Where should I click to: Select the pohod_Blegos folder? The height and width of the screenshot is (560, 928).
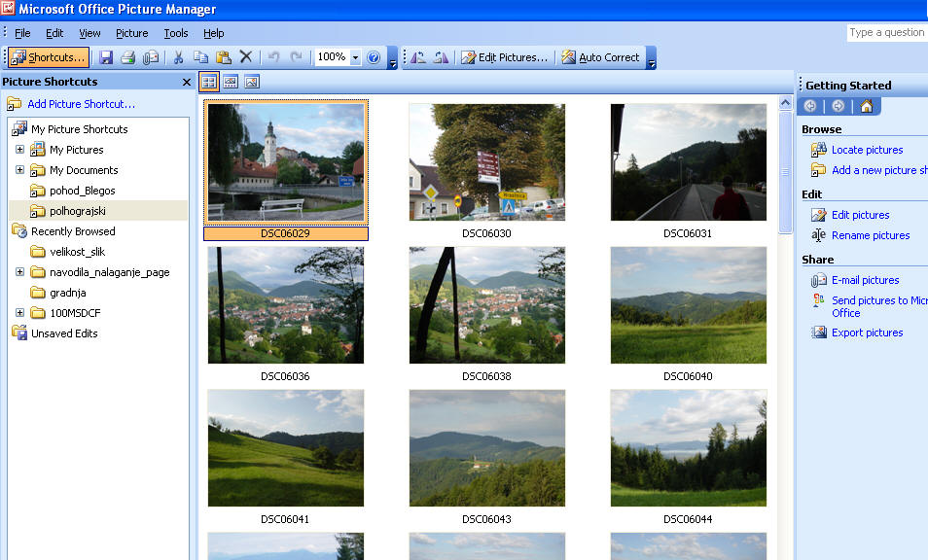83,191
